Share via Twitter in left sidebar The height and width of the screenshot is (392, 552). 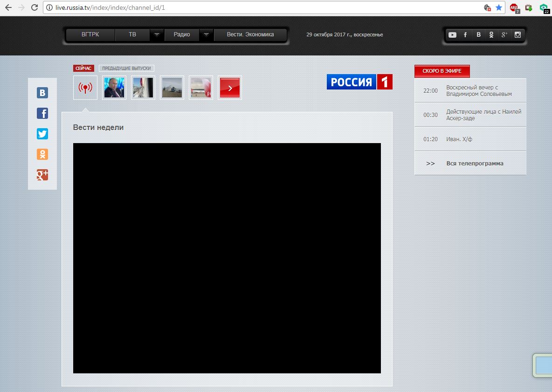click(42, 134)
